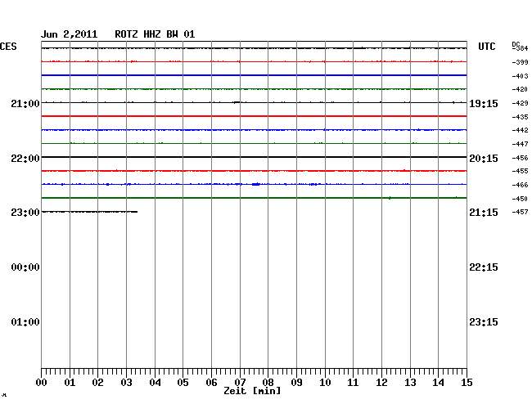Click minute tick label 12
Screen dimensions: 532x404
point(381,382)
